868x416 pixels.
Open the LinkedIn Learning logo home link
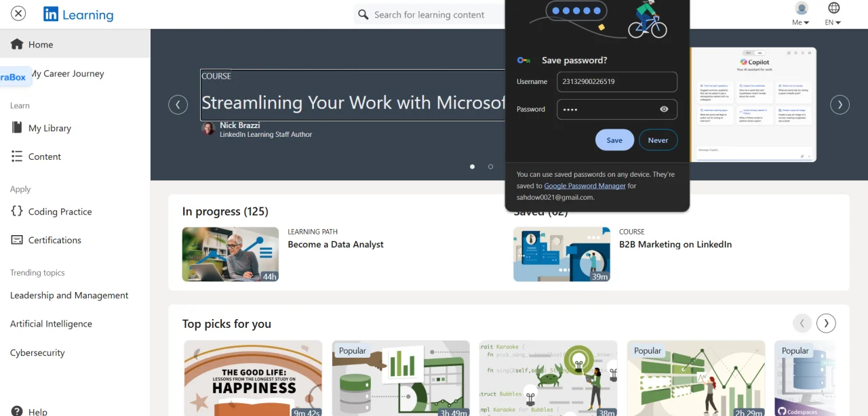pos(78,14)
